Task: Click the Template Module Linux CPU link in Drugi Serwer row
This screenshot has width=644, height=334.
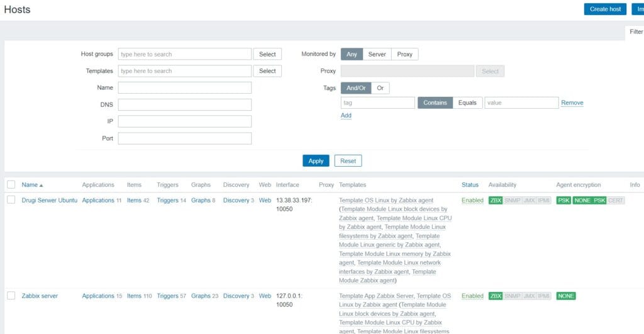Action: pyautogui.click(x=414, y=218)
